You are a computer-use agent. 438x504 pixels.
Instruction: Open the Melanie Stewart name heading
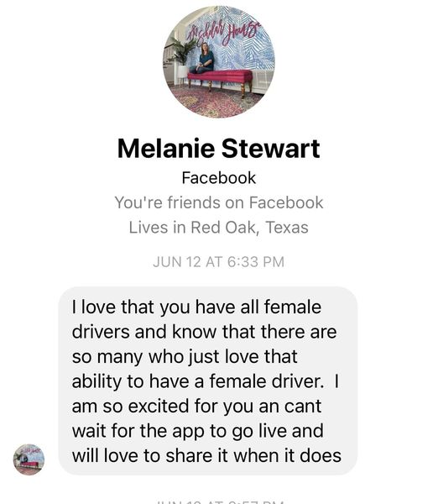(x=219, y=149)
